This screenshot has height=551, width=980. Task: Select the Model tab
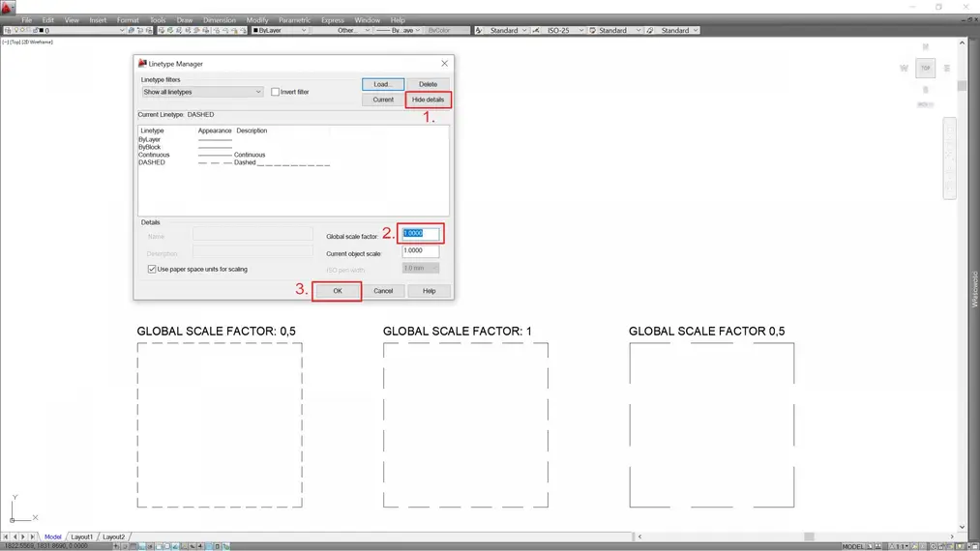tap(53, 536)
